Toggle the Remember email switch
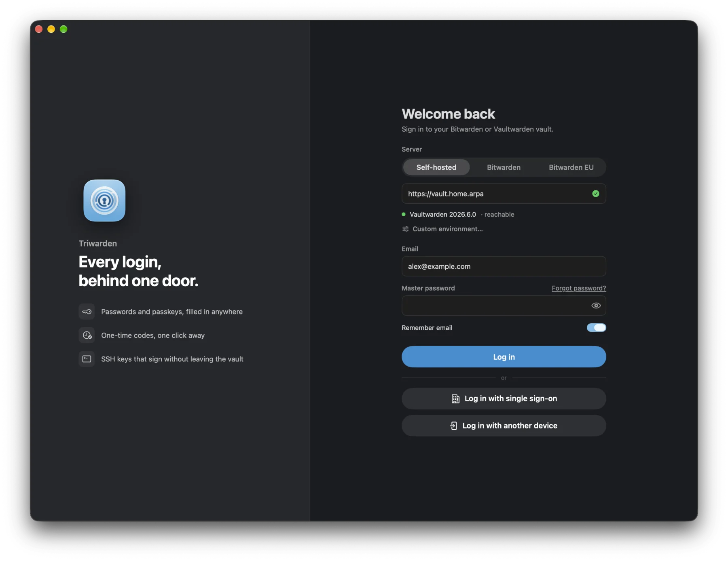728x561 pixels. tap(596, 328)
